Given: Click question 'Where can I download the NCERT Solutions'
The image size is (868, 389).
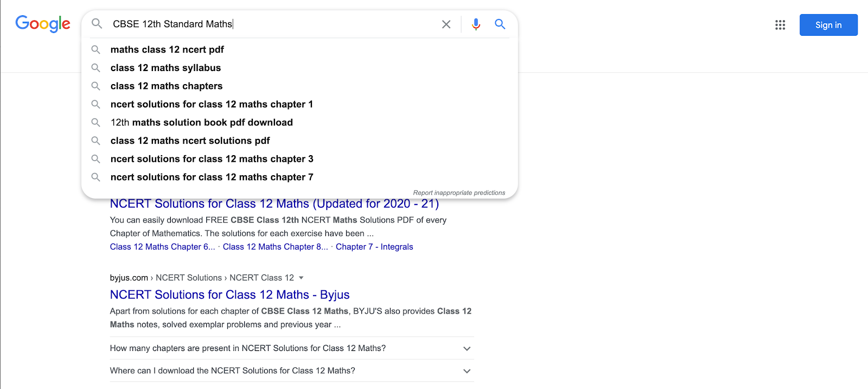Looking at the screenshot, I should click(233, 371).
